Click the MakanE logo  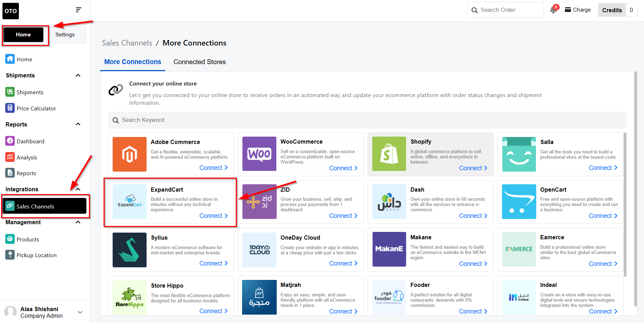389,249
